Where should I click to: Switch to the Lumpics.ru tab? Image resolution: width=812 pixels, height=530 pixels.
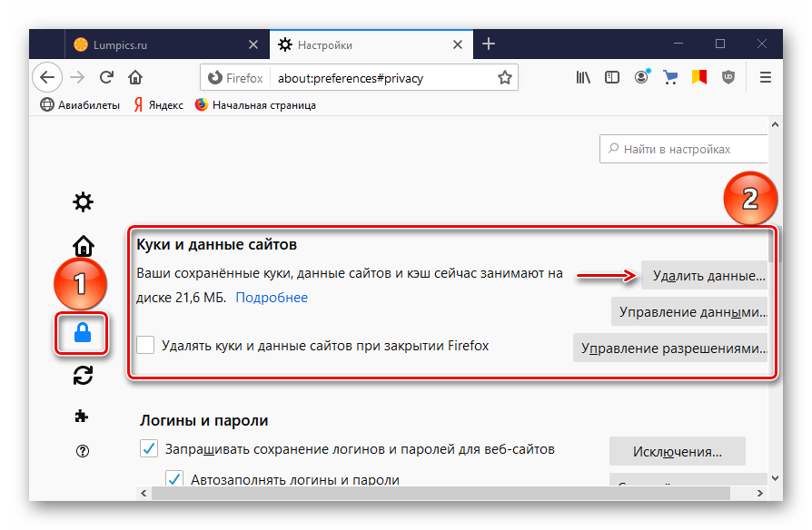(163, 44)
